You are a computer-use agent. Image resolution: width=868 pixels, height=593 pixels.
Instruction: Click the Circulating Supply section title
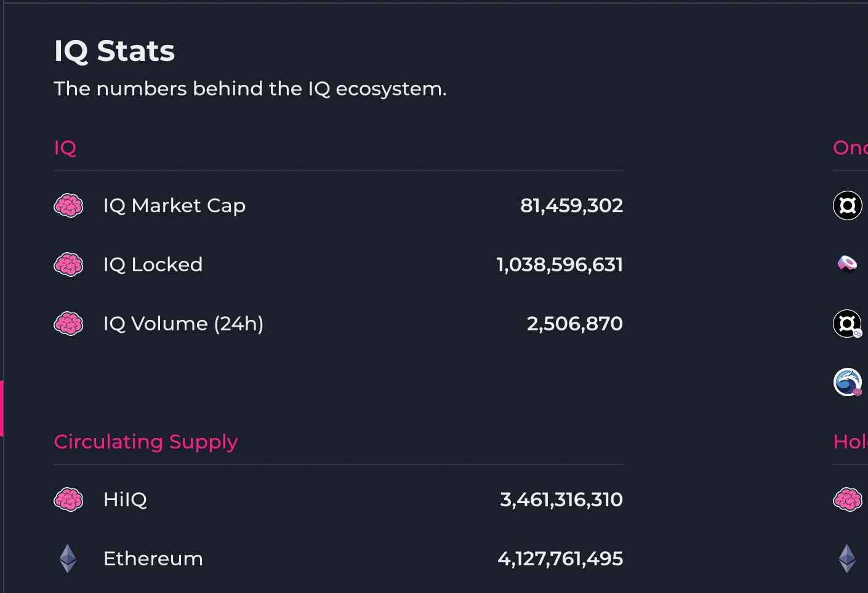(x=146, y=442)
